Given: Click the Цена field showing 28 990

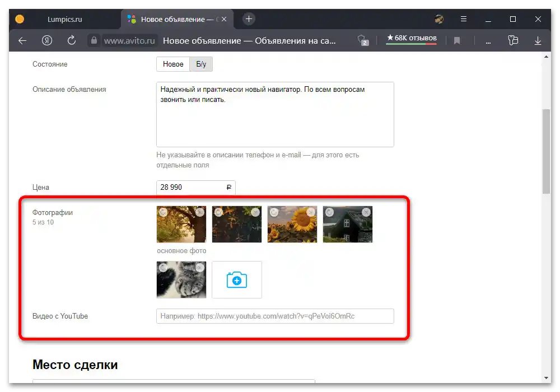Looking at the screenshot, I should point(195,188).
